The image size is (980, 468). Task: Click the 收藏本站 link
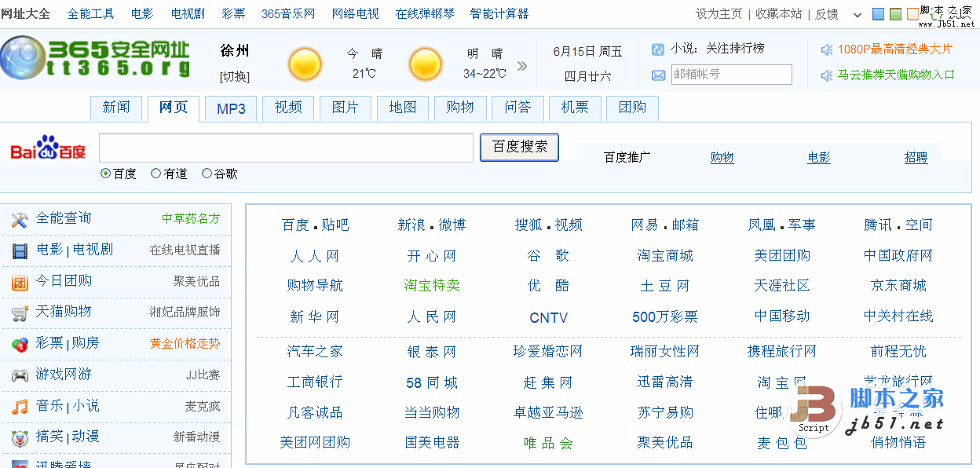pos(779,13)
